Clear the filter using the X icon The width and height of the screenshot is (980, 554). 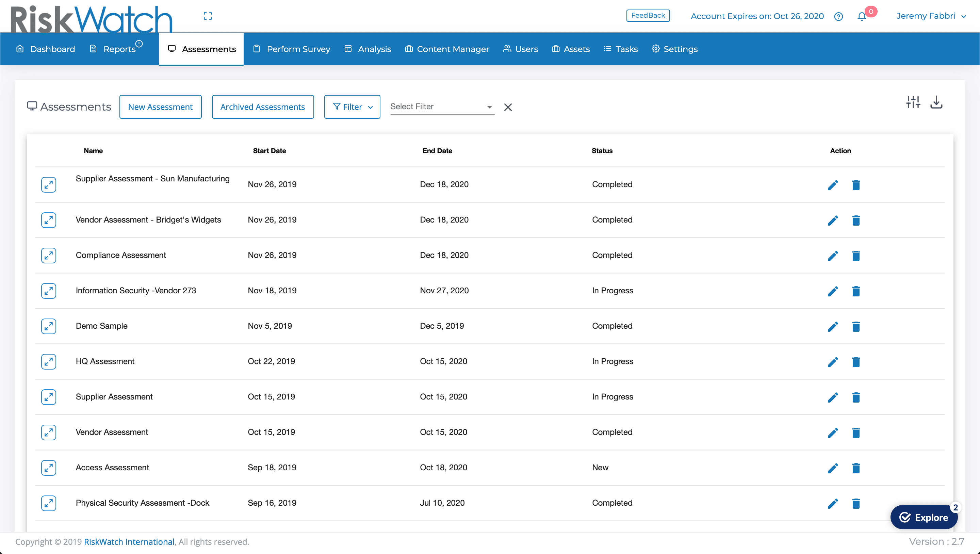pos(508,107)
